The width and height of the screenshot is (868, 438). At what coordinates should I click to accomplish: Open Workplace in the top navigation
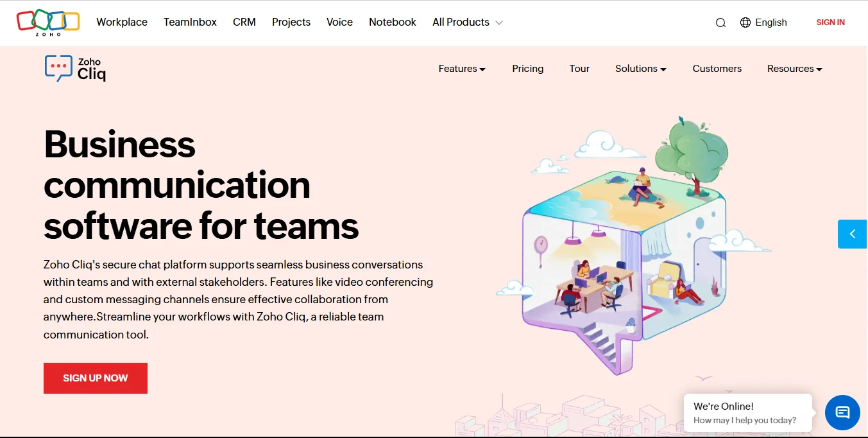click(122, 22)
